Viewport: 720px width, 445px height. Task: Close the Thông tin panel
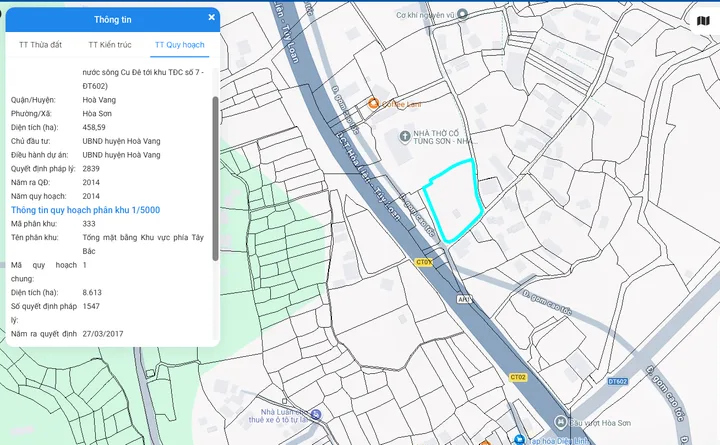(212, 17)
